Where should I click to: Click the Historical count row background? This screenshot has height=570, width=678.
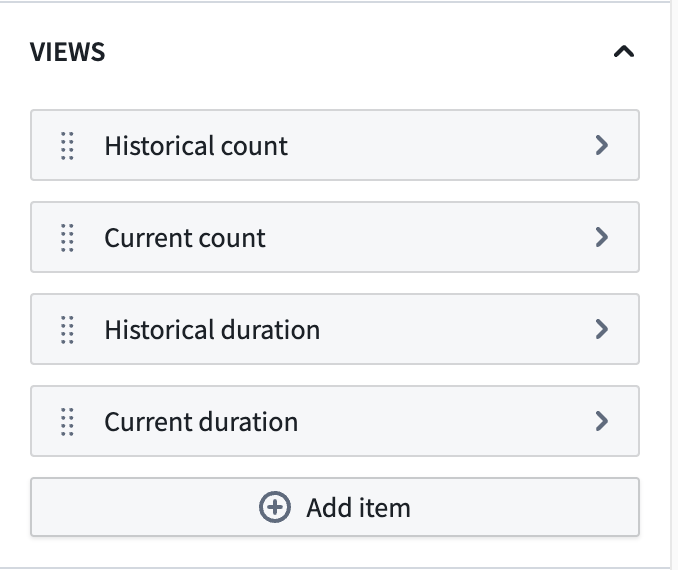click(x=335, y=145)
